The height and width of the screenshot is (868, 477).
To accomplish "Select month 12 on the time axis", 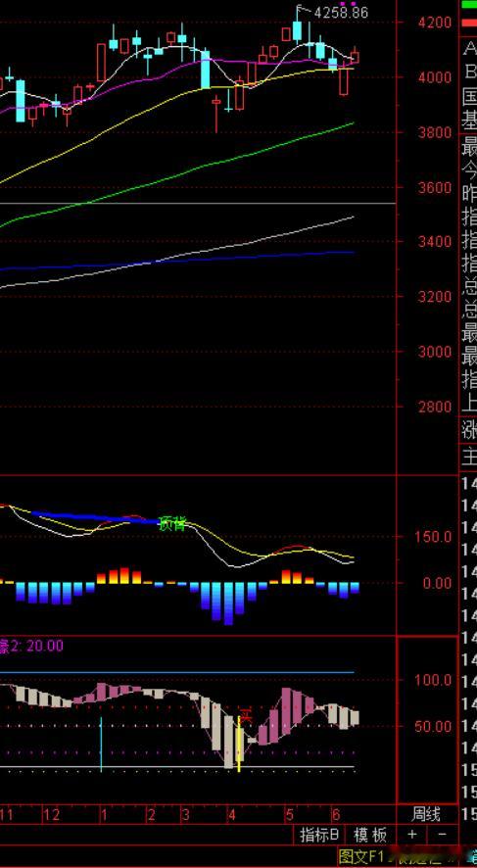I will tap(52, 814).
